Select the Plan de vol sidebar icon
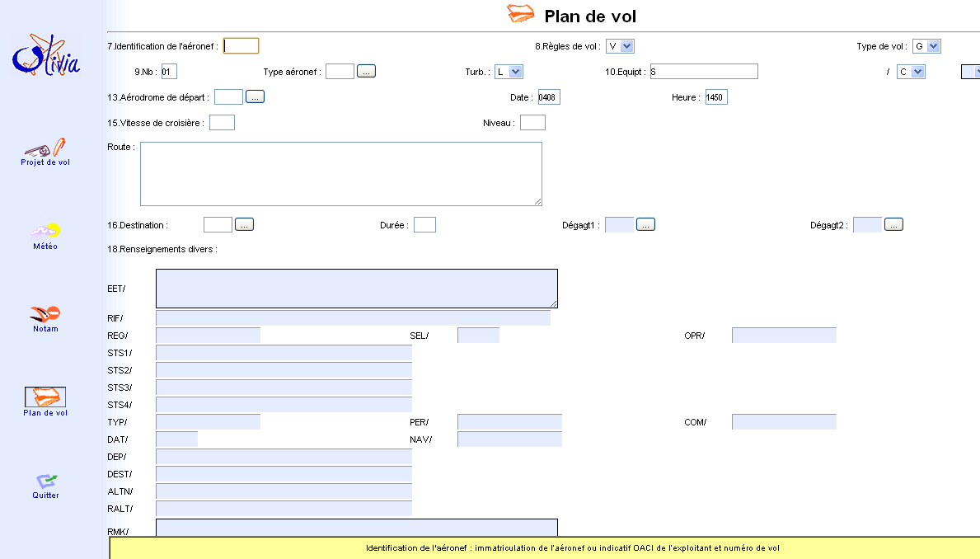 click(x=45, y=397)
